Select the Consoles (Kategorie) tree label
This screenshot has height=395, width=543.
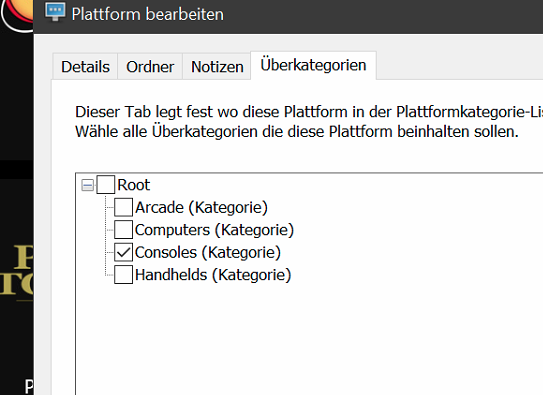[x=208, y=252]
